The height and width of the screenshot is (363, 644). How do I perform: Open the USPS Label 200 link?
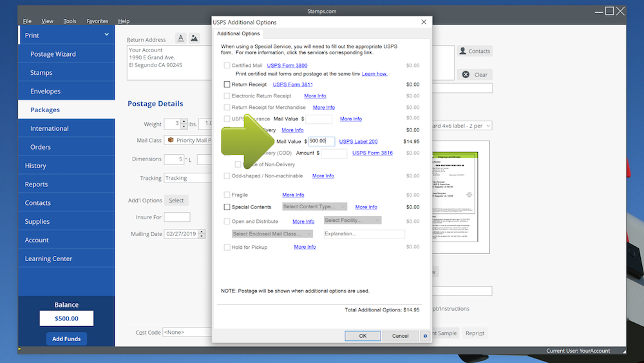358,141
